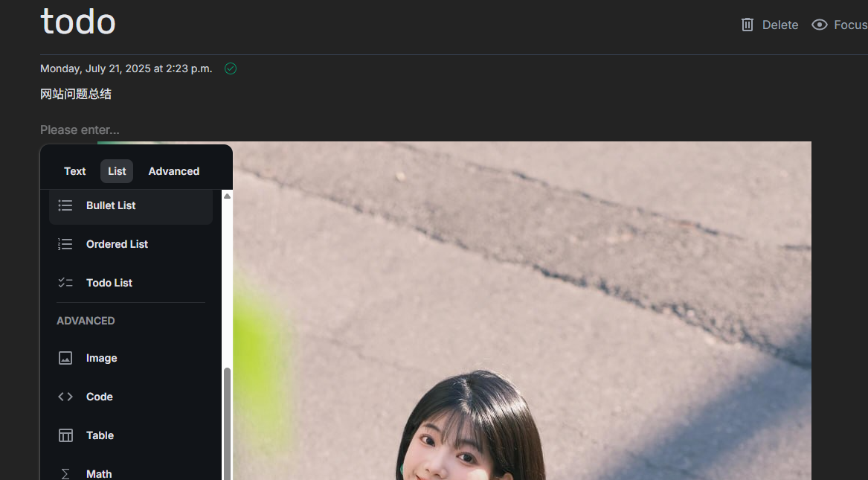Click the trash can Delete icon
This screenshot has height=480, width=868.
click(x=748, y=25)
